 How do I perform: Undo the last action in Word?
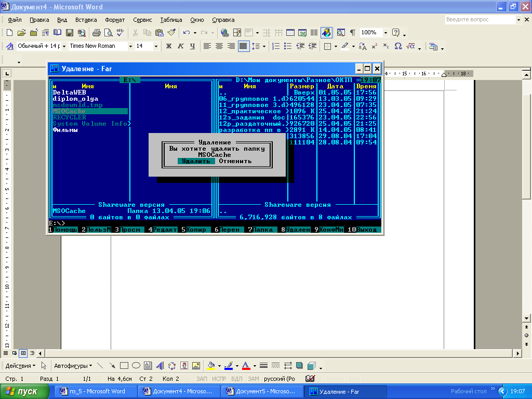click(187, 33)
